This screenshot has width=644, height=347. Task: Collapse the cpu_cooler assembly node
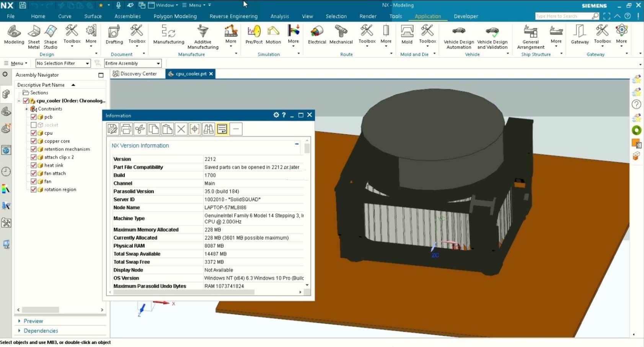click(19, 101)
